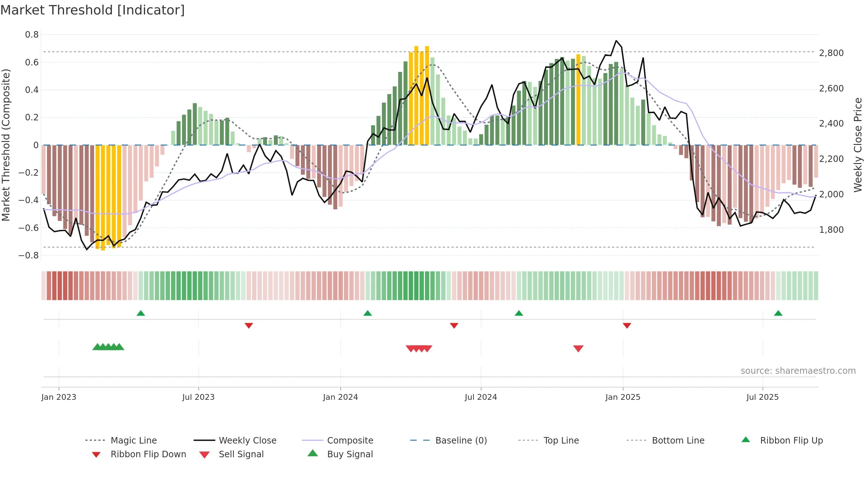Click the 0.6 left axis label

(32, 63)
